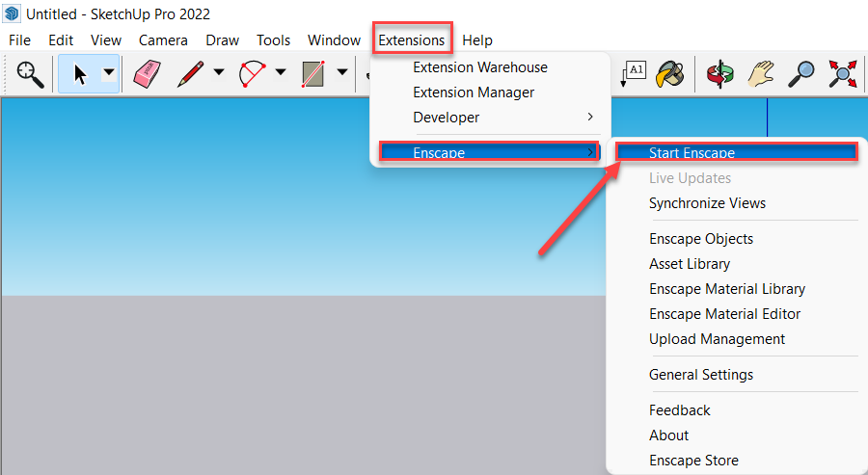Click Start Enscape in the submenu

(x=692, y=153)
